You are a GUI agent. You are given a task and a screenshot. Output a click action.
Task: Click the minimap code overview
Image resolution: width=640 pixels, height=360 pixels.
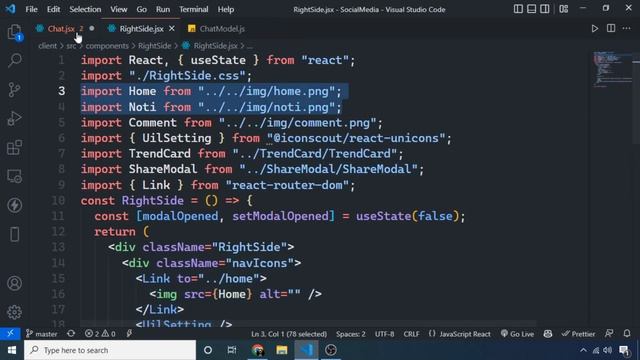(612, 69)
